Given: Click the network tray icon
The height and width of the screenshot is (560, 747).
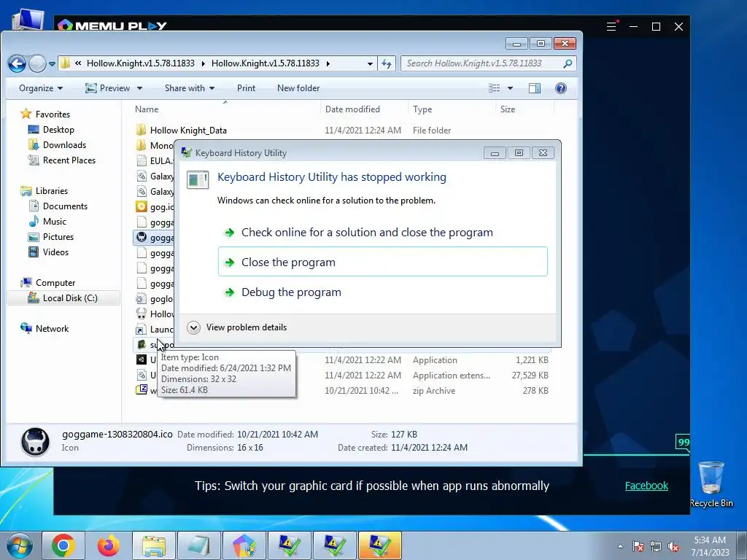Looking at the screenshot, I should (656, 546).
